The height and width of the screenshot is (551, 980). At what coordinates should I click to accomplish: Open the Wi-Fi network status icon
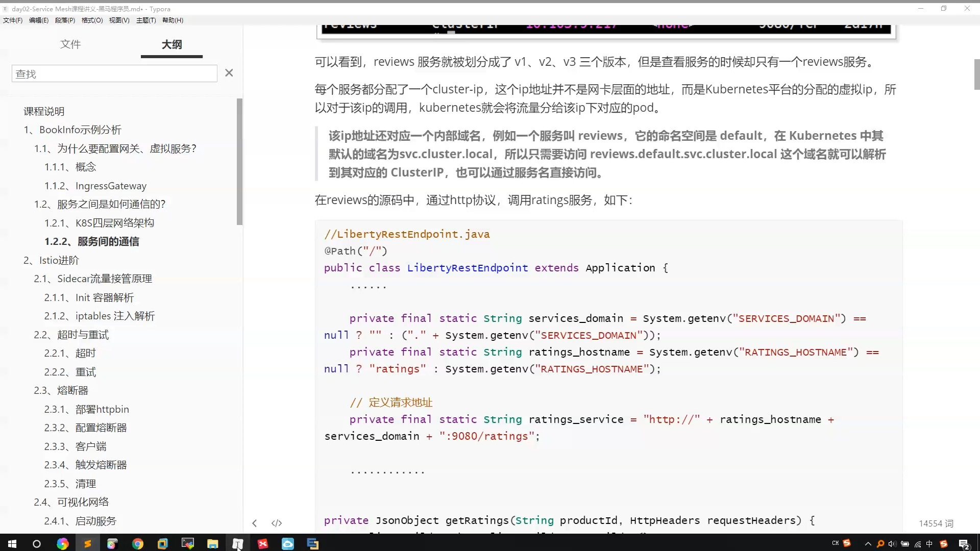click(x=917, y=544)
